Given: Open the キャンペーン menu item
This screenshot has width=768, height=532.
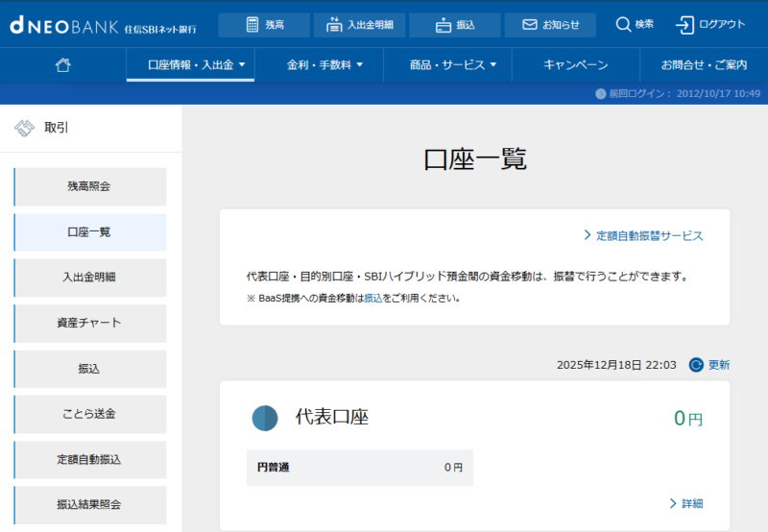Looking at the screenshot, I should coord(575,65).
